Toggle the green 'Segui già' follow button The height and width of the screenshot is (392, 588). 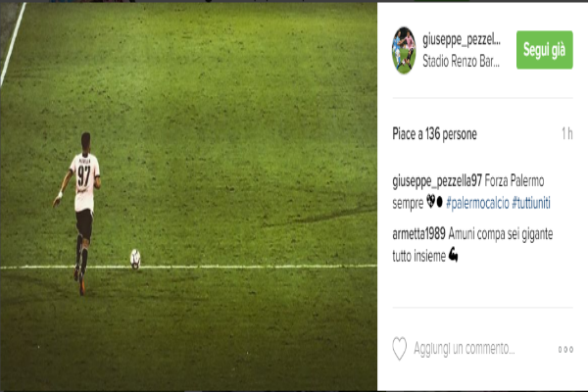(545, 50)
